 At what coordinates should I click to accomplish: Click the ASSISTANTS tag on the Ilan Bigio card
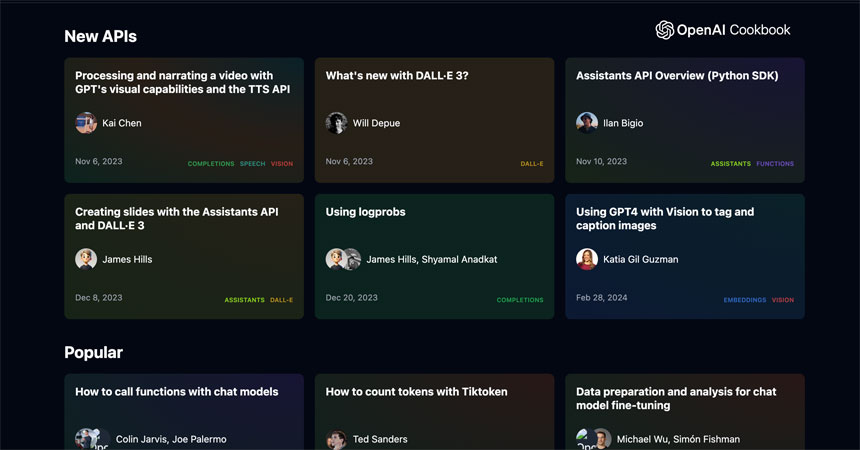click(x=731, y=164)
